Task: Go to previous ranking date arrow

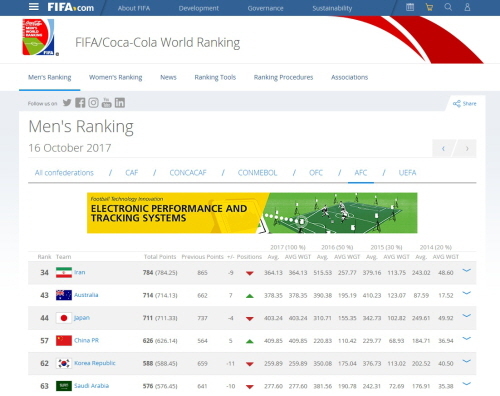Action: 443,148
